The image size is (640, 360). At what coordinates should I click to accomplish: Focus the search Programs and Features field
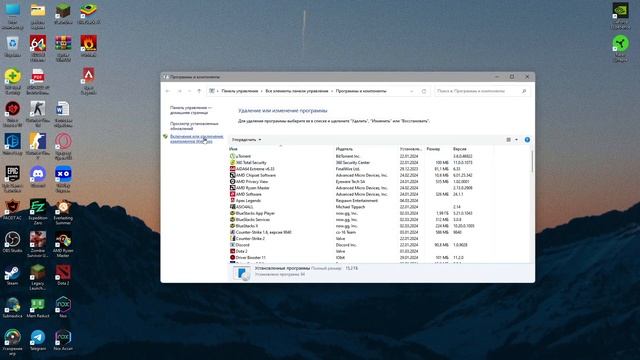click(x=482, y=91)
